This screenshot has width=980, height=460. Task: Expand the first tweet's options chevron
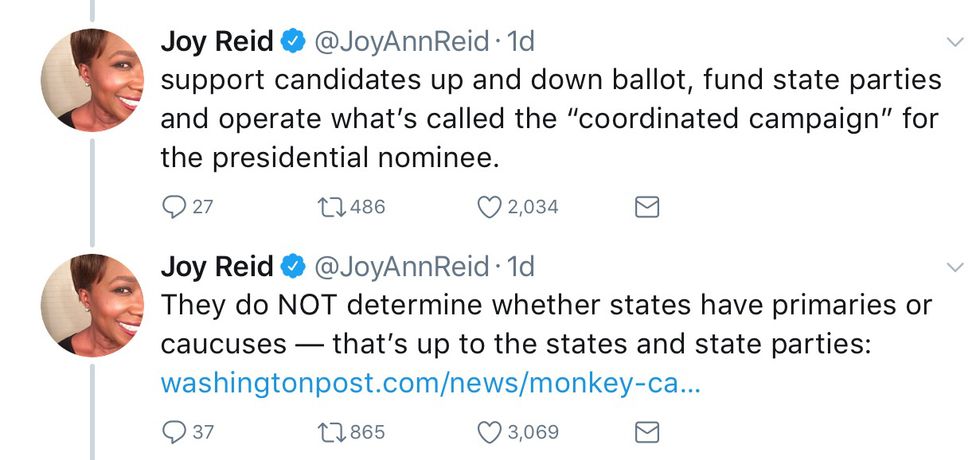tap(953, 42)
